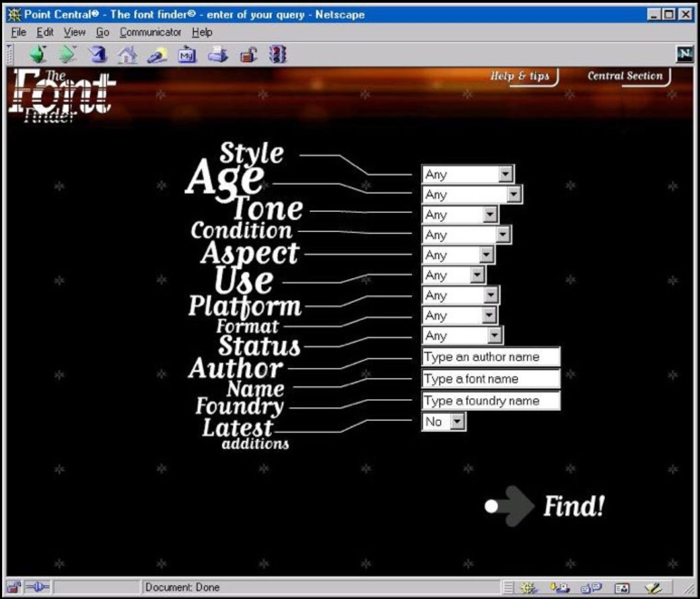Open the Address Book component bar icon
Viewport: 700px width, 599px height.
pyautogui.click(x=622, y=588)
